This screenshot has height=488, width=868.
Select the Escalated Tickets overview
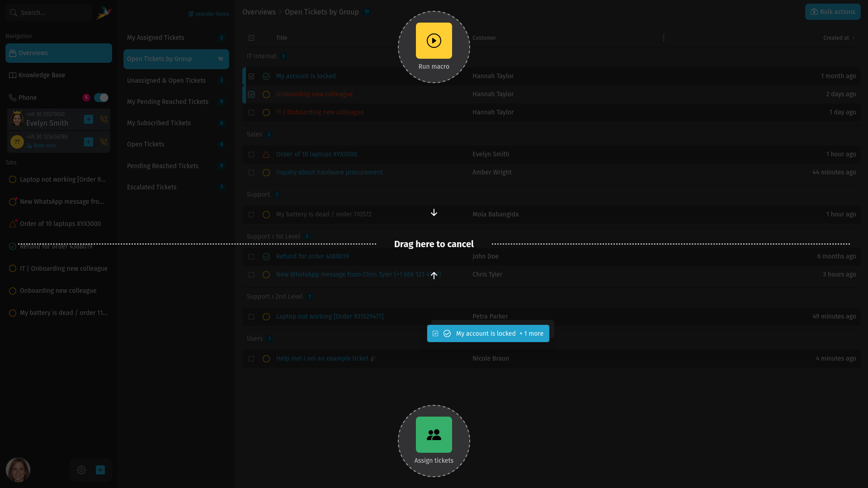[x=176, y=187]
